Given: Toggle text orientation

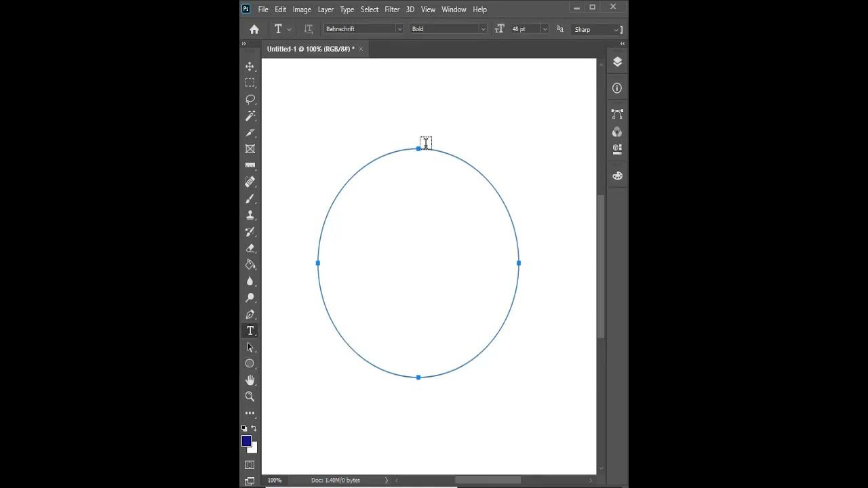Looking at the screenshot, I should [x=309, y=29].
